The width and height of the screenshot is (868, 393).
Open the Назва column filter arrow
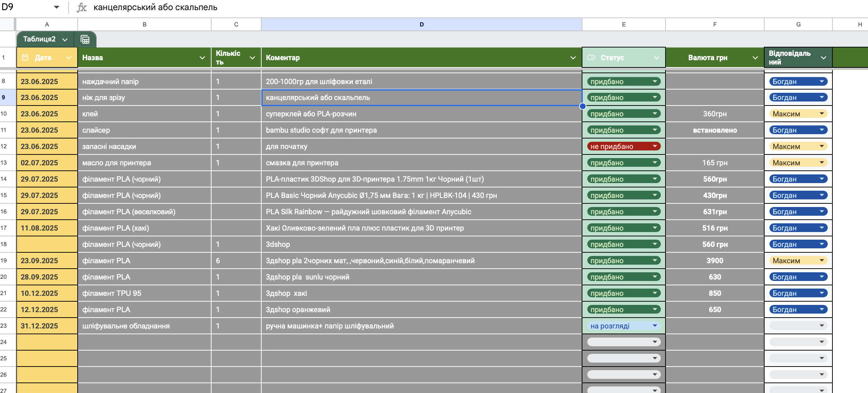click(202, 58)
